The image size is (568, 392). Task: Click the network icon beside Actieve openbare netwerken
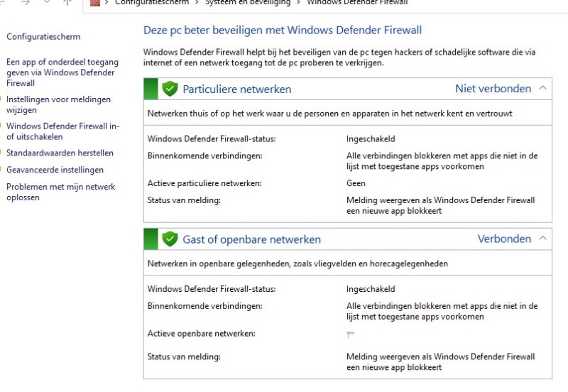350,334
